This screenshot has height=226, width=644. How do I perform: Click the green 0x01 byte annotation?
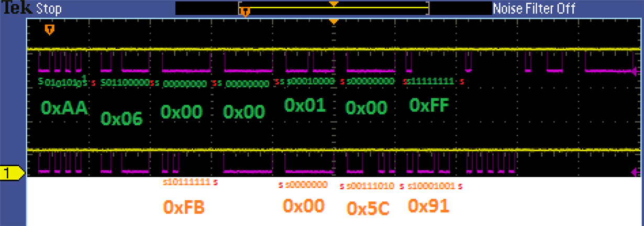(x=305, y=105)
